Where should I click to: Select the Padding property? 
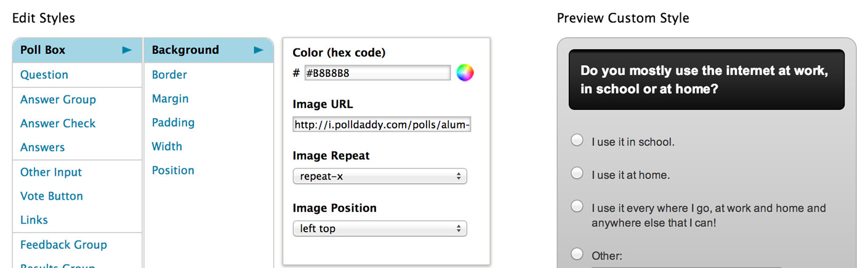point(173,123)
